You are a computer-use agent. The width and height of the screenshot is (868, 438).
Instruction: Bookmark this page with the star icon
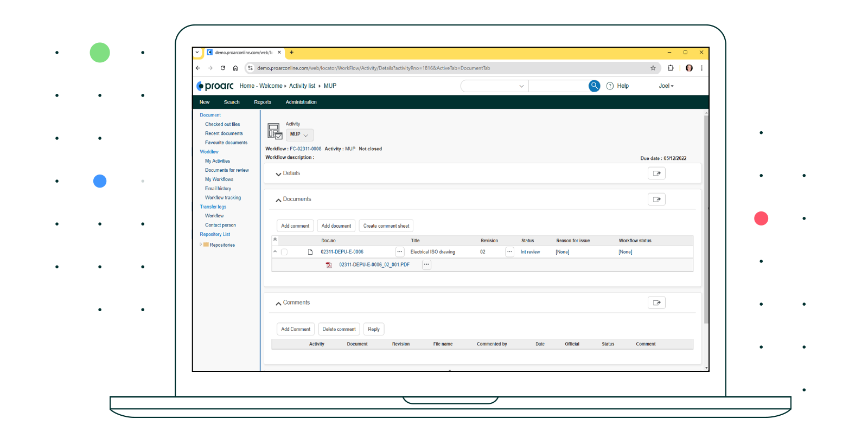pos(653,68)
